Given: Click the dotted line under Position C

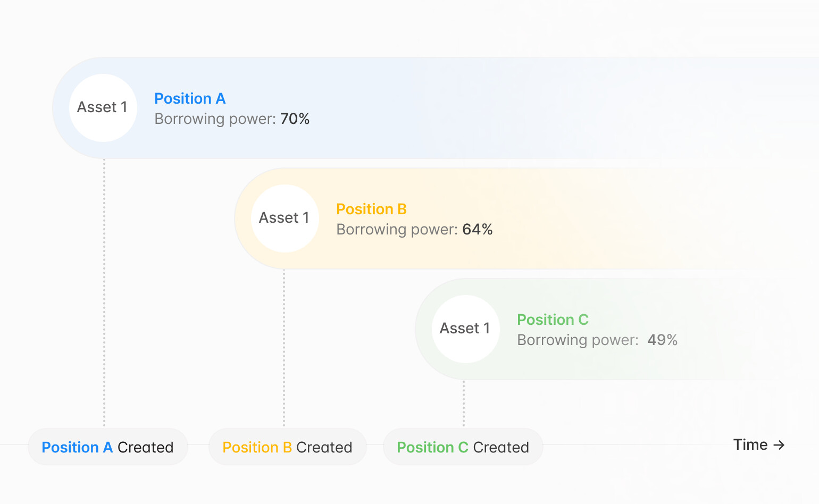Looking at the screenshot, I should (x=464, y=403).
